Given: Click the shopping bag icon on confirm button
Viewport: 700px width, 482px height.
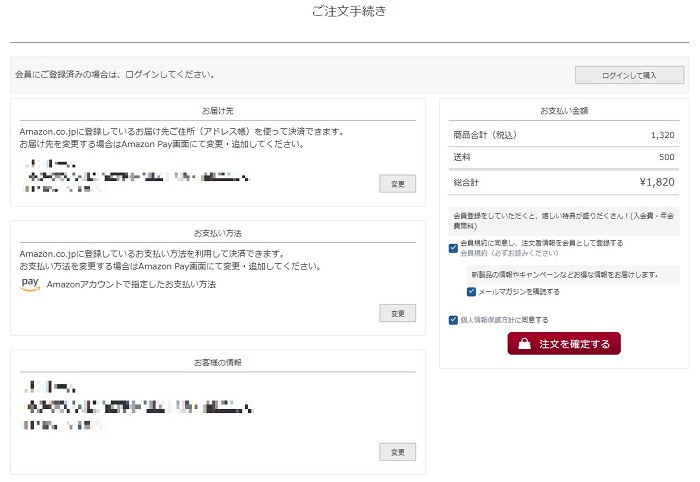Looking at the screenshot, I should [x=525, y=344].
